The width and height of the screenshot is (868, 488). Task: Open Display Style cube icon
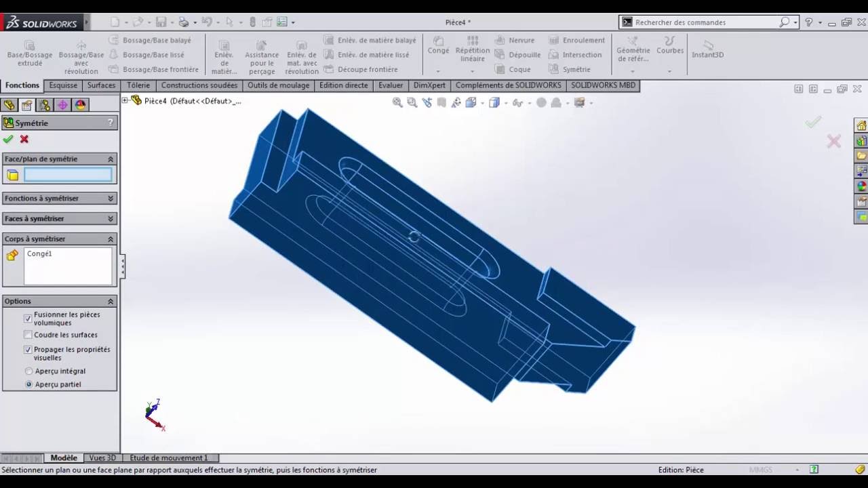coord(494,103)
